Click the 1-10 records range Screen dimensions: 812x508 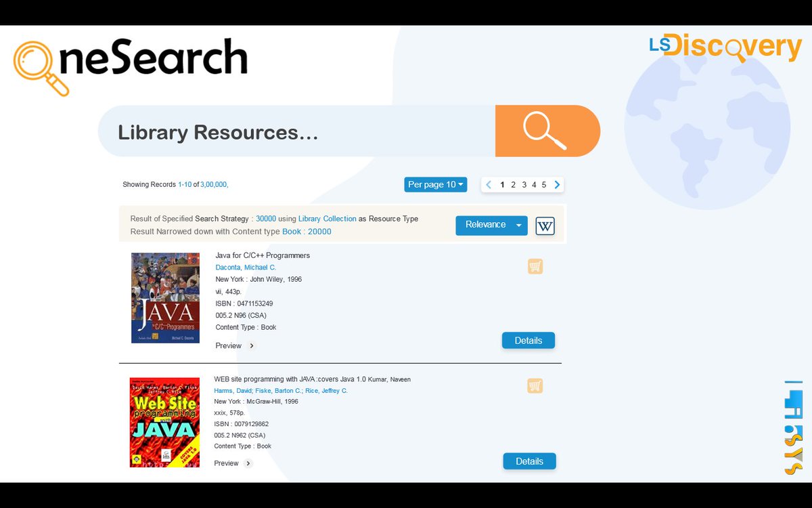(x=185, y=184)
